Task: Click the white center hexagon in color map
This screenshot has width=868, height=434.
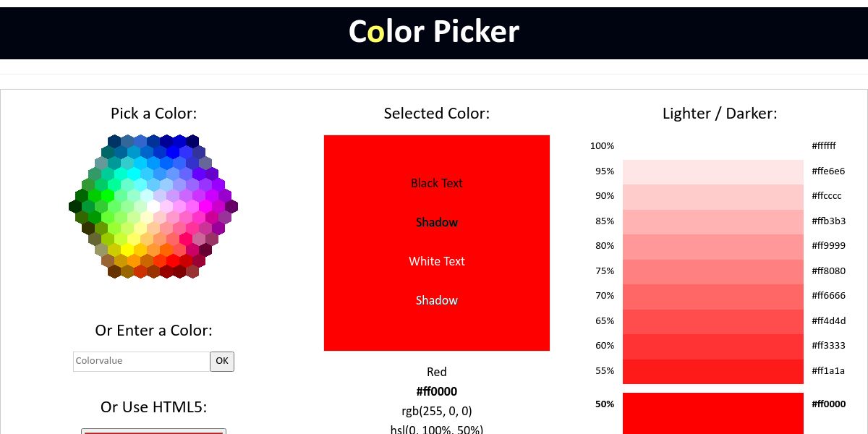Action: (x=153, y=207)
